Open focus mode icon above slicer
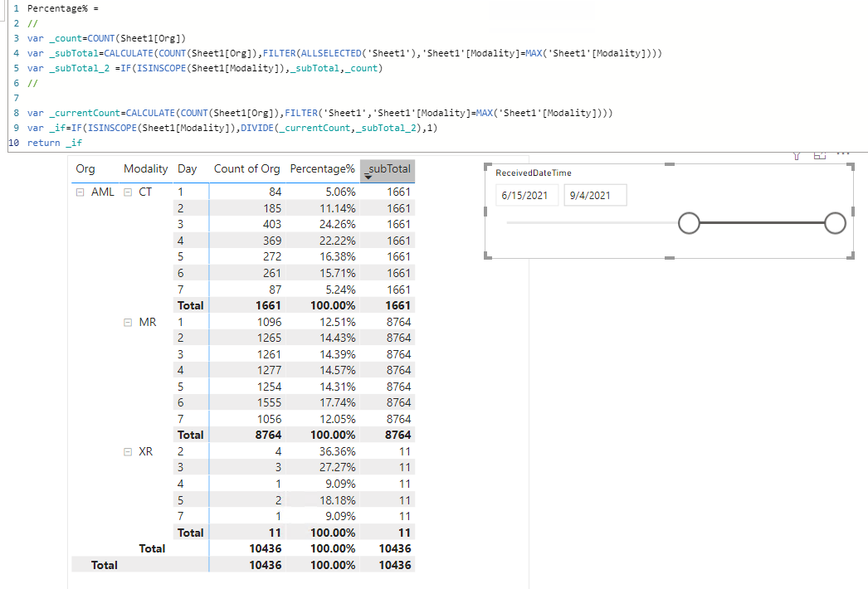 point(820,156)
